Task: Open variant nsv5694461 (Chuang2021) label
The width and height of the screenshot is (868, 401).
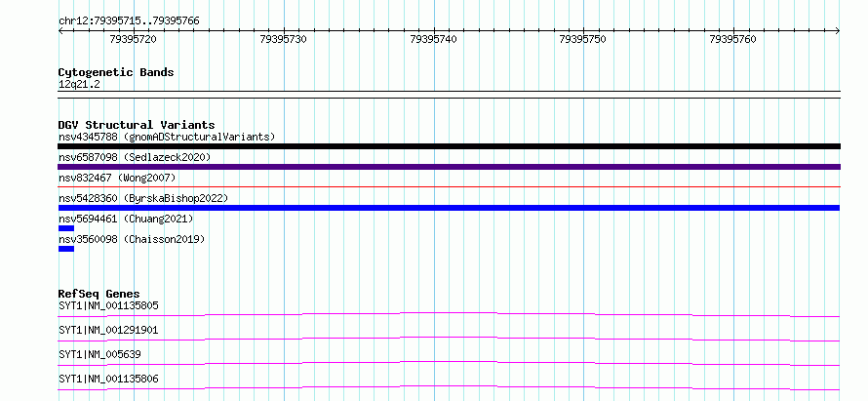Action: pyautogui.click(x=126, y=219)
